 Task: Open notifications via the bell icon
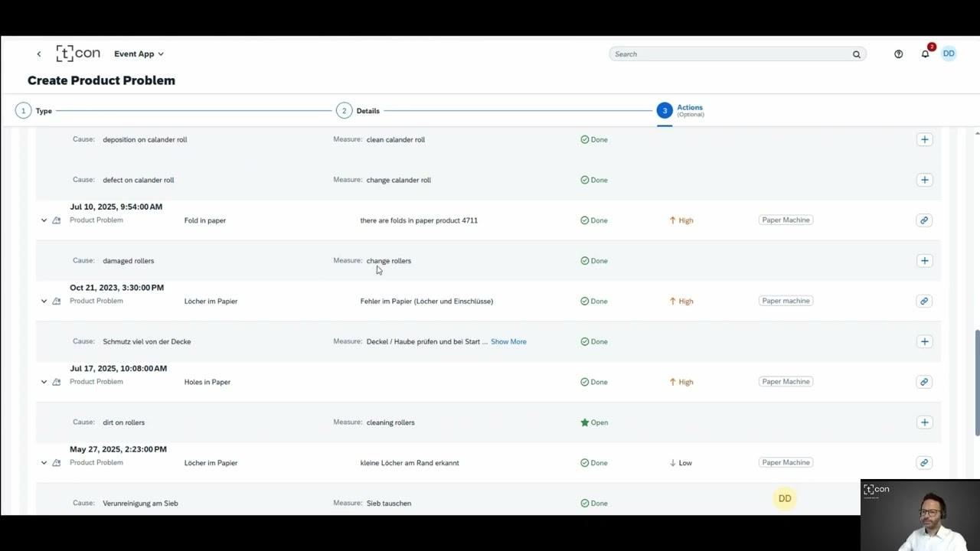tap(924, 54)
